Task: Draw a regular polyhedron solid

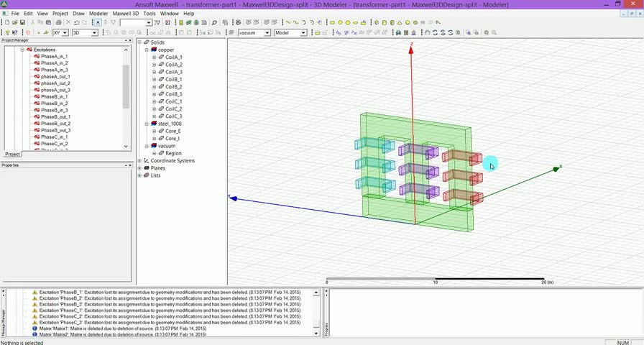Action: pos(392,22)
